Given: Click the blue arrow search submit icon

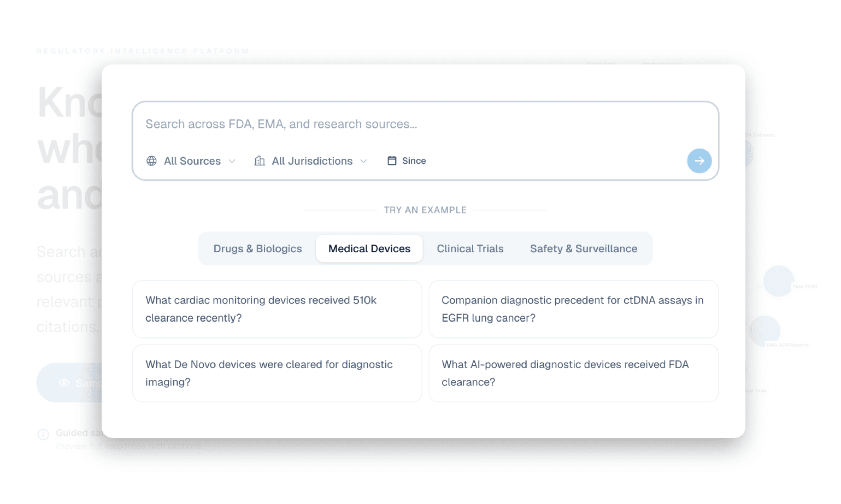Looking at the screenshot, I should 699,161.
